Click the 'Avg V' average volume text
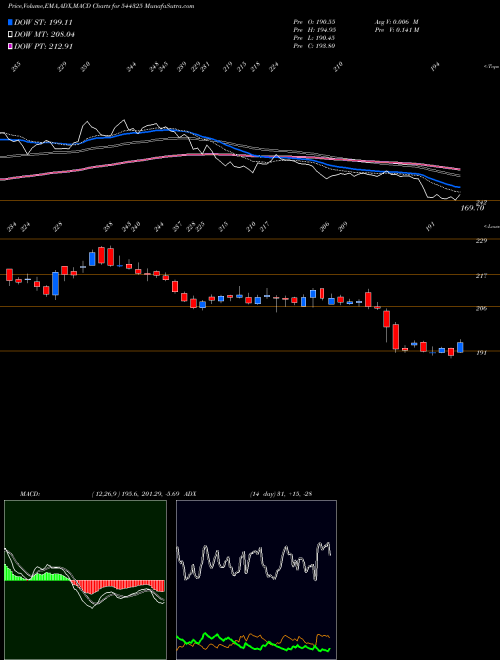The image size is (500, 660). [x=396, y=21]
